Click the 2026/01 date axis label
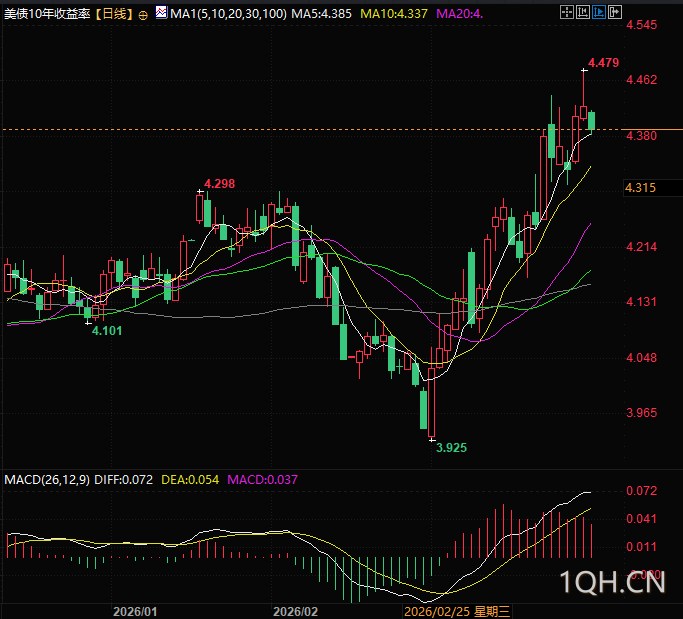 135,612
